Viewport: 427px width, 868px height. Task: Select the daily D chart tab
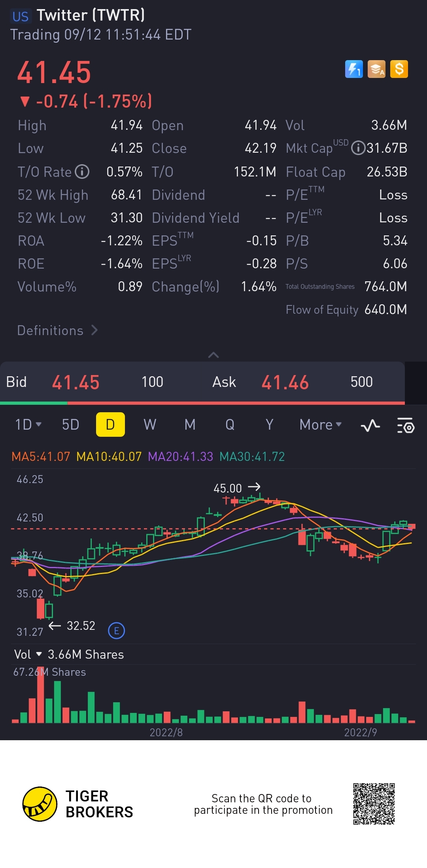click(110, 425)
